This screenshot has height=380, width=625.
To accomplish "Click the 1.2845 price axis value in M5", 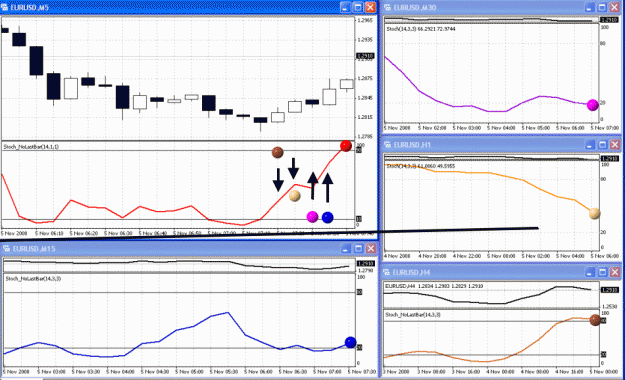I will (x=365, y=98).
